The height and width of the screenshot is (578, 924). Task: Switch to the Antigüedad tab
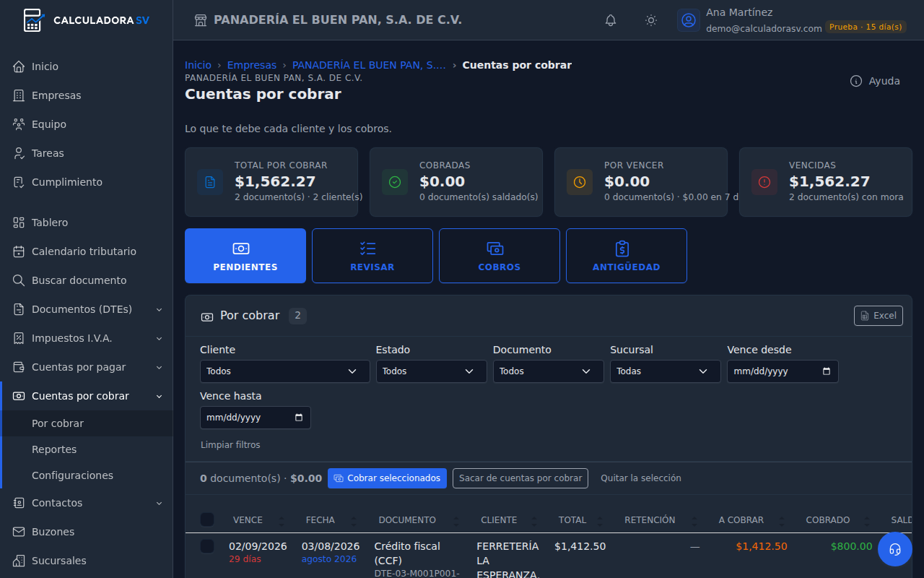point(627,256)
